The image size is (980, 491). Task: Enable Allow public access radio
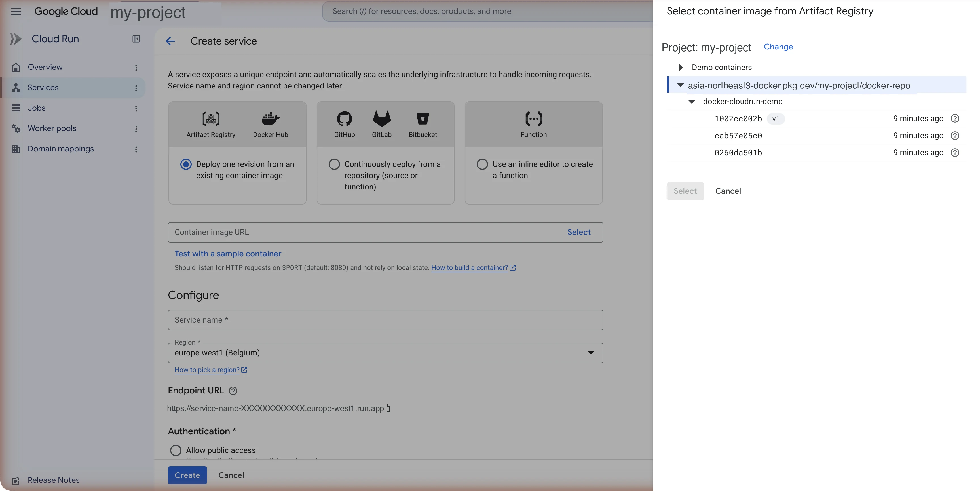click(x=175, y=450)
